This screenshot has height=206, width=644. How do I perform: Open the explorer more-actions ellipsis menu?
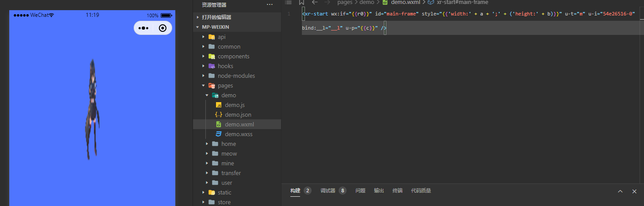[270, 5]
